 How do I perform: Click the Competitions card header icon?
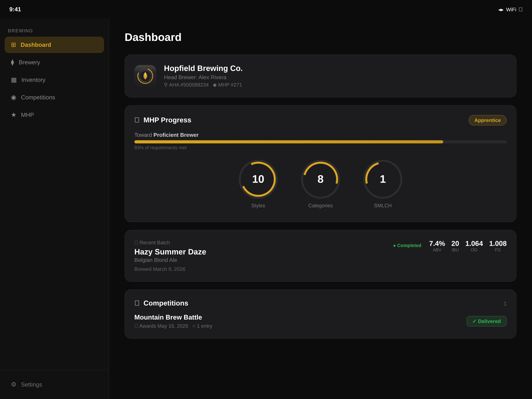(x=137, y=303)
